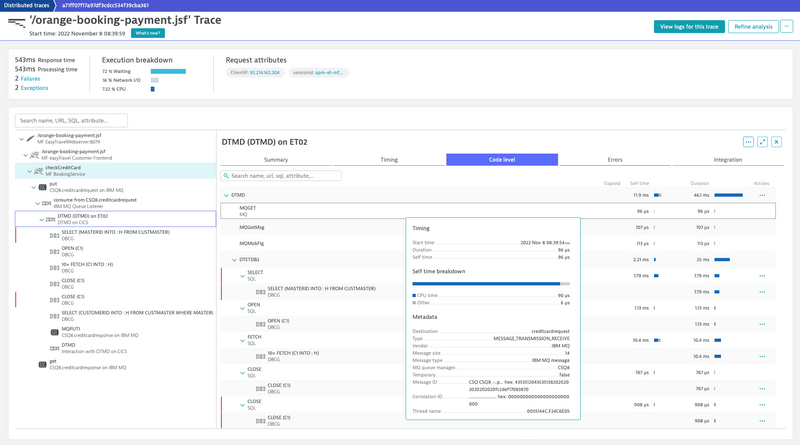This screenshot has width=800, height=445.
Task: Collapse the FETCH SQL node
Action: [x=241, y=340]
